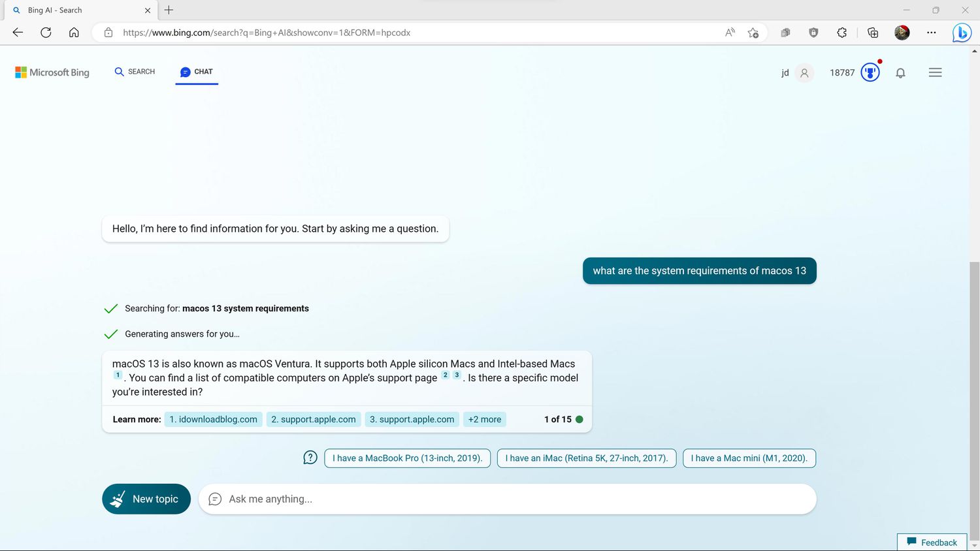Open the Collections icon in toolbar
Image resolution: width=980 pixels, height=551 pixels.
pos(872,33)
